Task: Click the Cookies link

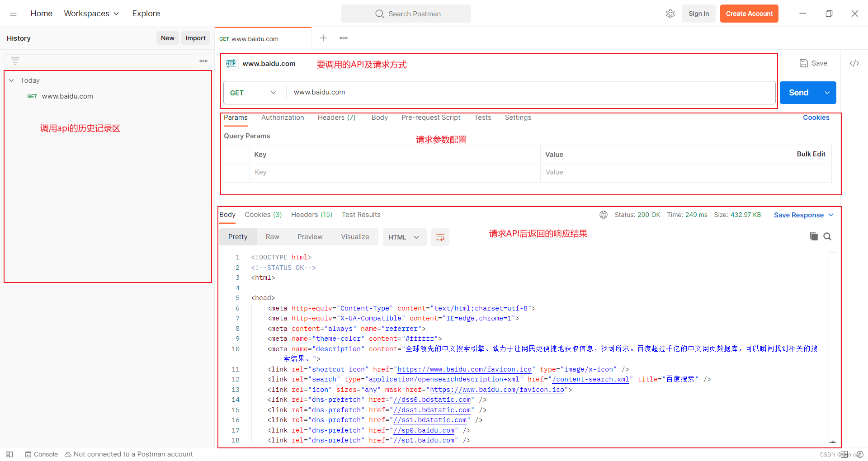Action: pos(816,118)
